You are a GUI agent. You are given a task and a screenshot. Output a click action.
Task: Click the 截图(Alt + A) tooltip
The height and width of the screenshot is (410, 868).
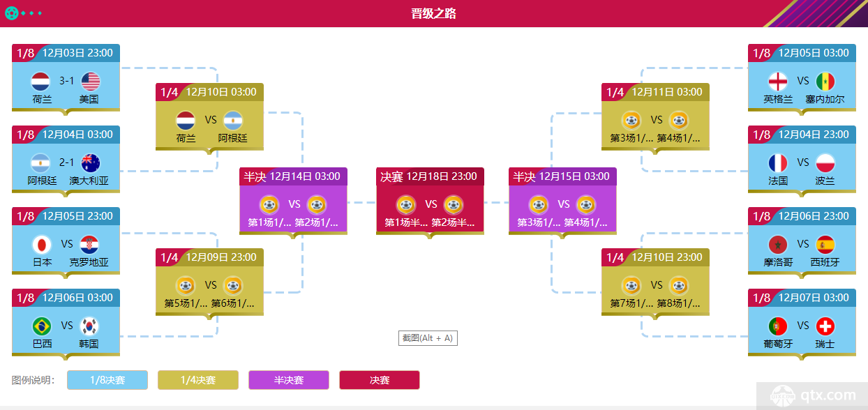click(428, 338)
